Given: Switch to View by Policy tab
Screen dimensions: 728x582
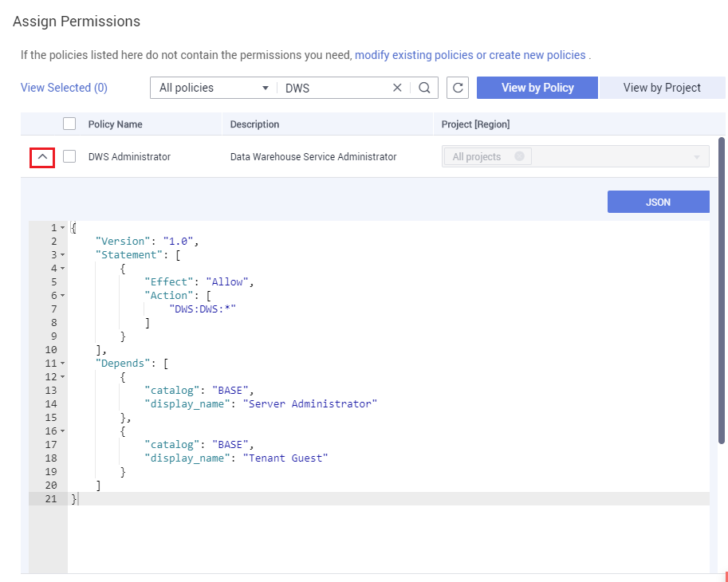Looking at the screenshot, I should (537, 88).
